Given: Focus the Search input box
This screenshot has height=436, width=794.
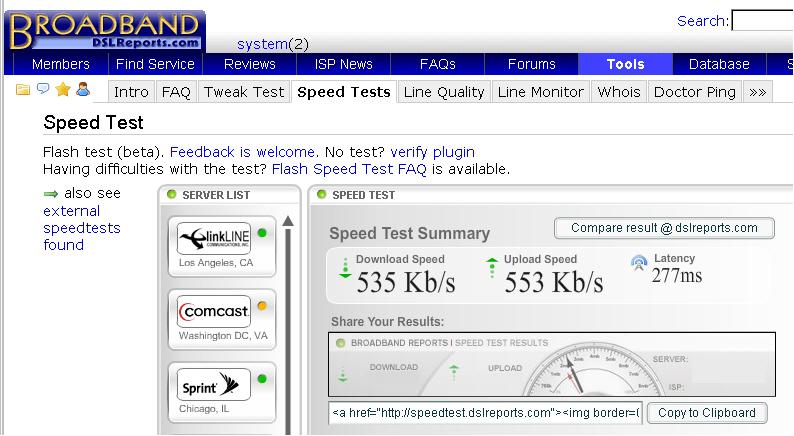Looking at the screenshot, I should 763,20.
